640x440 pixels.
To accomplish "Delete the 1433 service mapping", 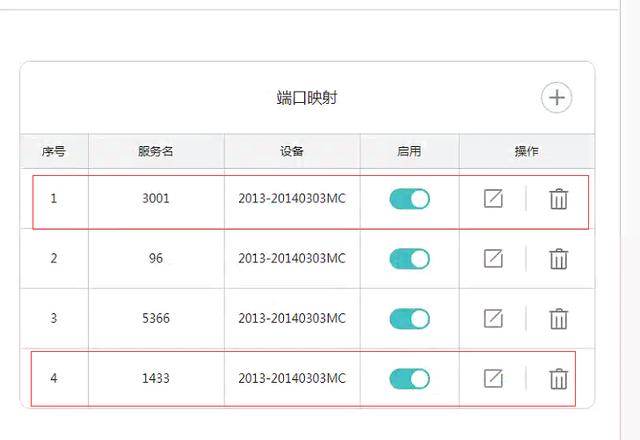I will (x=558, y=379).
